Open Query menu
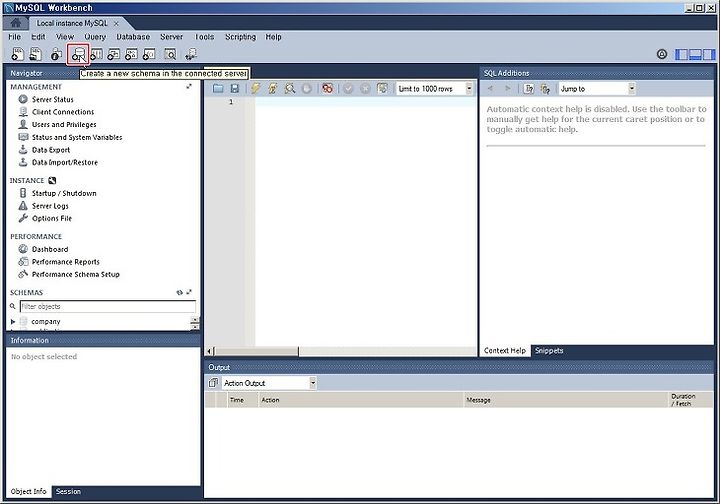 tap(95, 37)
